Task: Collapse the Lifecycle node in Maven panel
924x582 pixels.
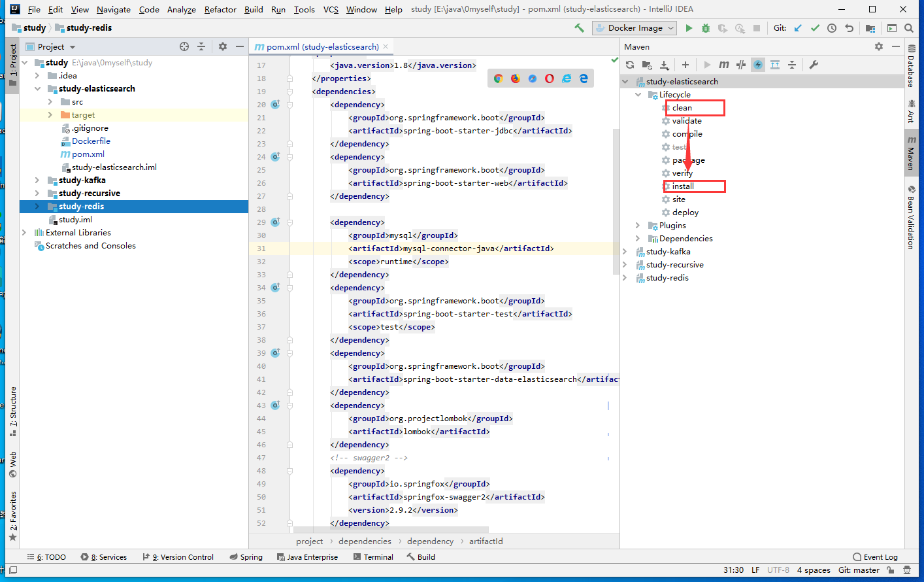Action: (638, 95)
